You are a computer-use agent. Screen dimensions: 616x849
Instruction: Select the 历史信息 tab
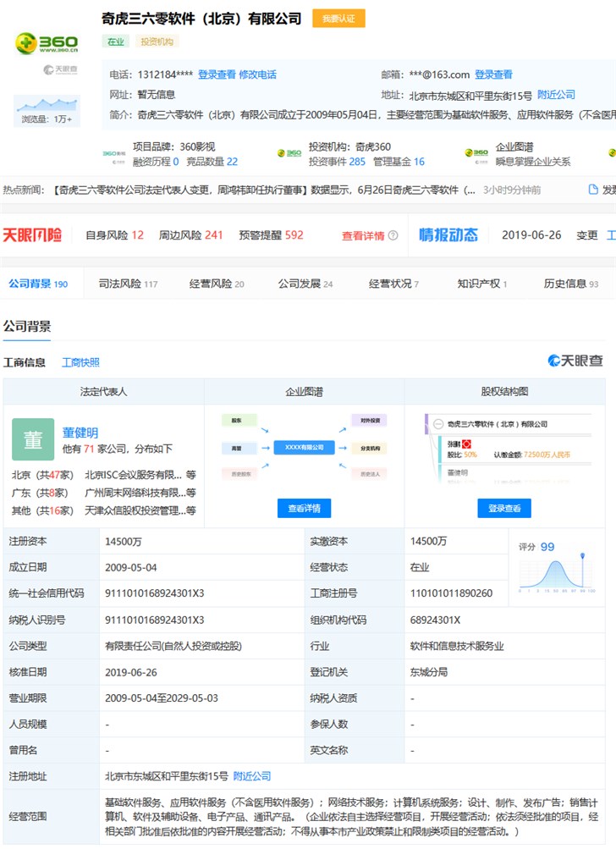pyautogui.click(x=570, y=284)
